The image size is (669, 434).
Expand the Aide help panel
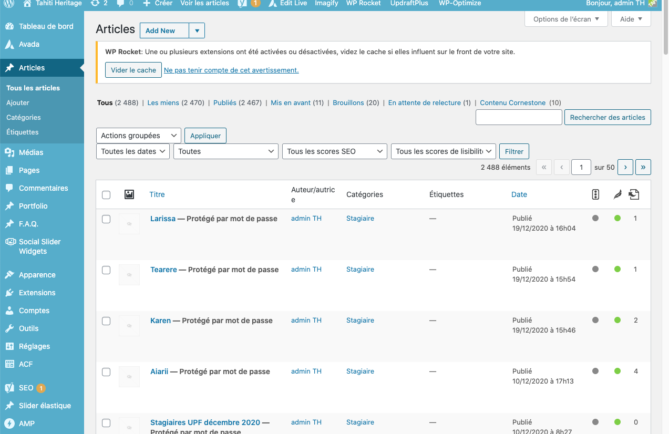point(631,19)
